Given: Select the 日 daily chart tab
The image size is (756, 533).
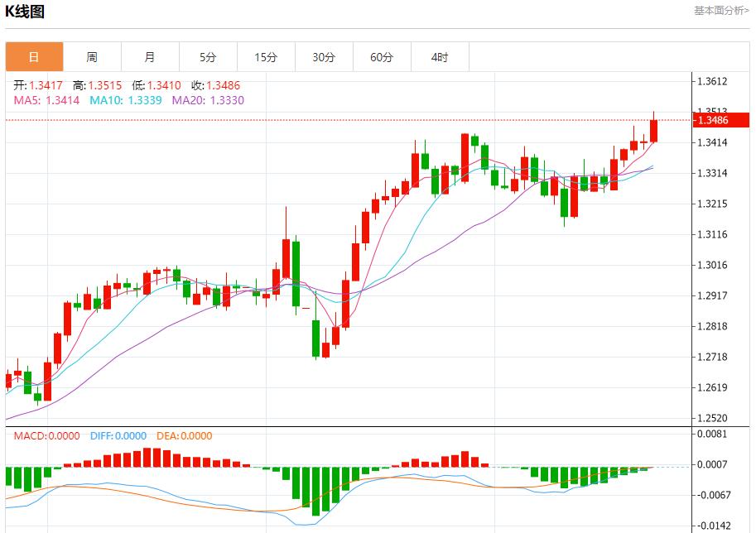Looking at the screenshot, I should click(x=34, y=57).
